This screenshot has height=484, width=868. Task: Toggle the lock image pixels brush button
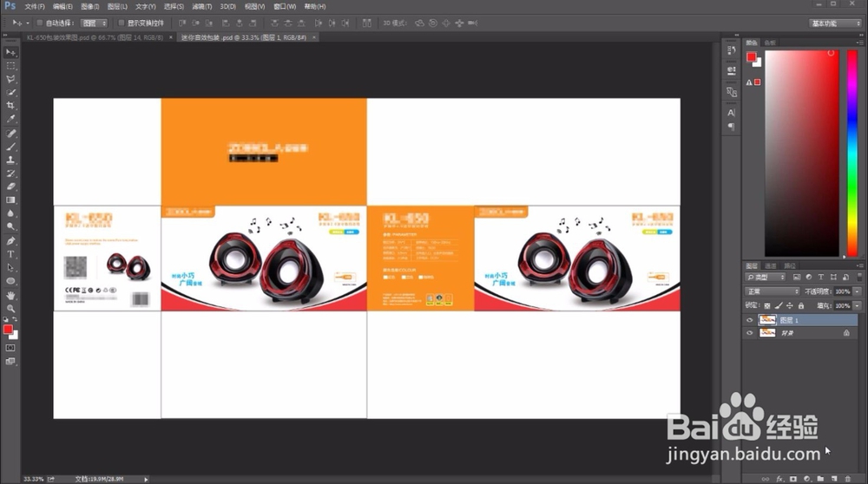(779, 305)
